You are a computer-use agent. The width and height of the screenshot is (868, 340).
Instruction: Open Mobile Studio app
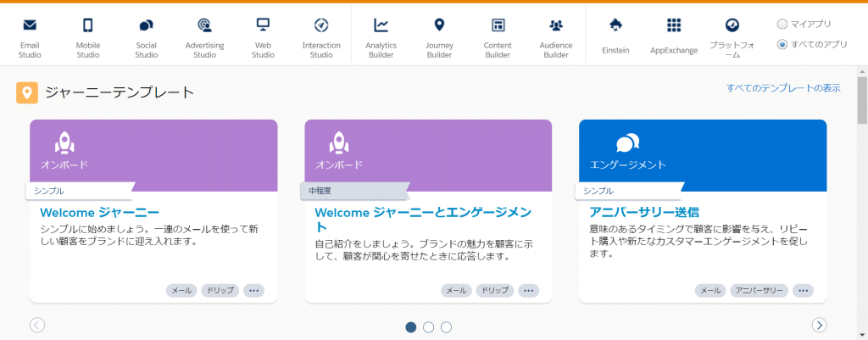click(x=88, y=37)
